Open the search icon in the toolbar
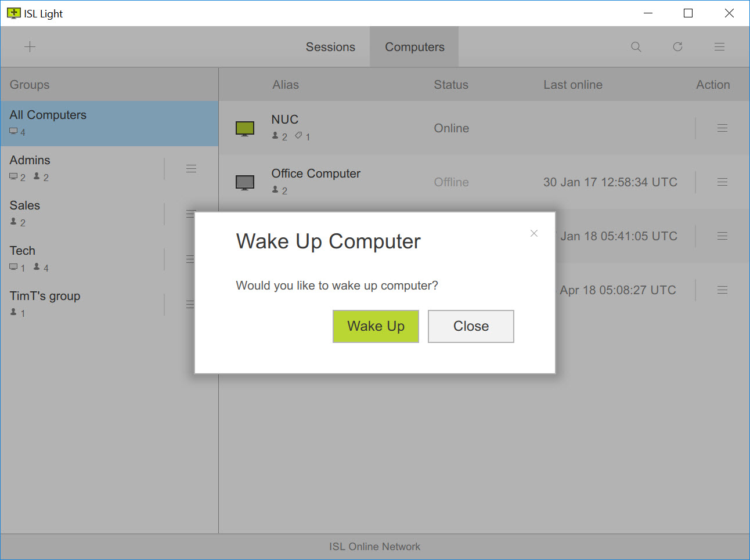 click(636, 46)
